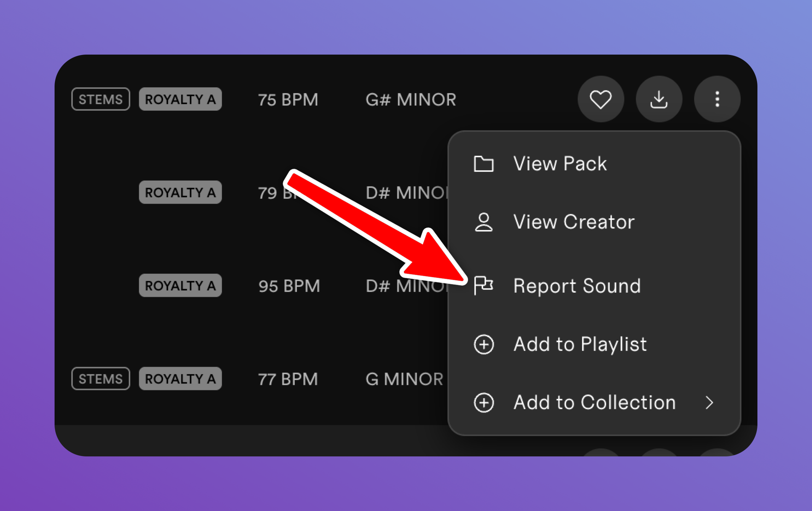
Task: Click the download arrow icon
Action: click(x=659, y=99)
